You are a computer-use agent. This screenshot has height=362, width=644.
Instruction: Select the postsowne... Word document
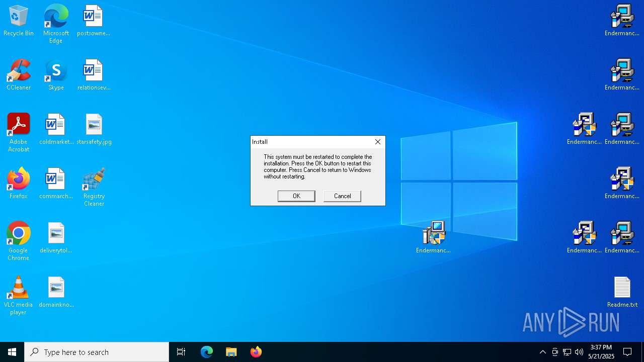click(94, 20)
